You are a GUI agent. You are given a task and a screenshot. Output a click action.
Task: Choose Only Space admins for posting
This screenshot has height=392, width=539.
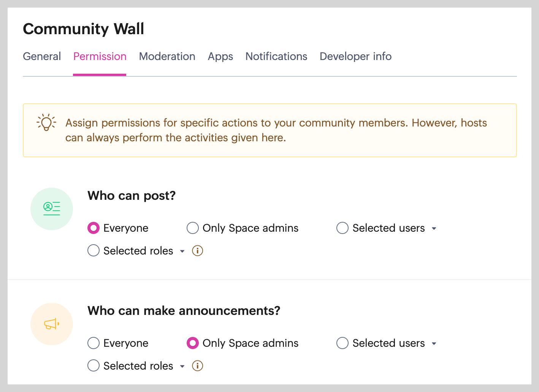pos(193,228)
